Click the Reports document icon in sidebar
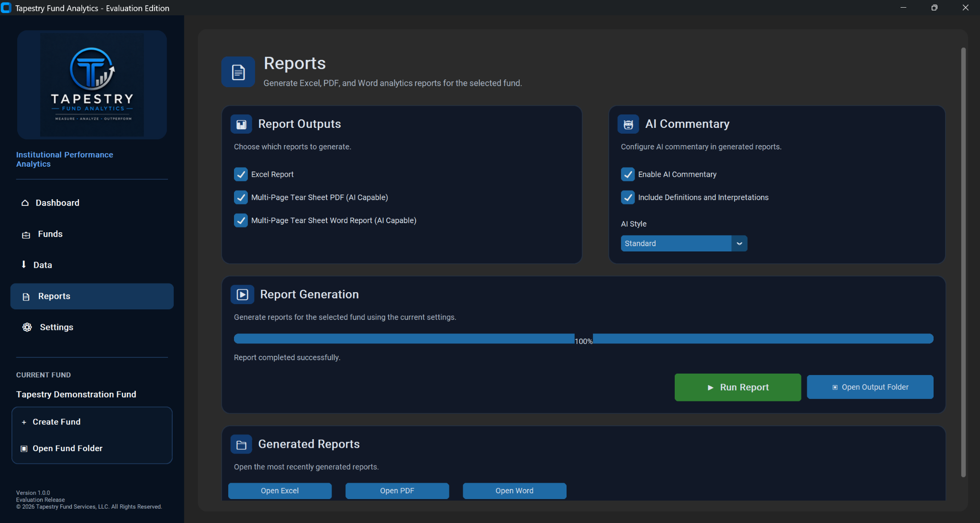This screenshot has height=523, width=980. [x=26, y=297]
